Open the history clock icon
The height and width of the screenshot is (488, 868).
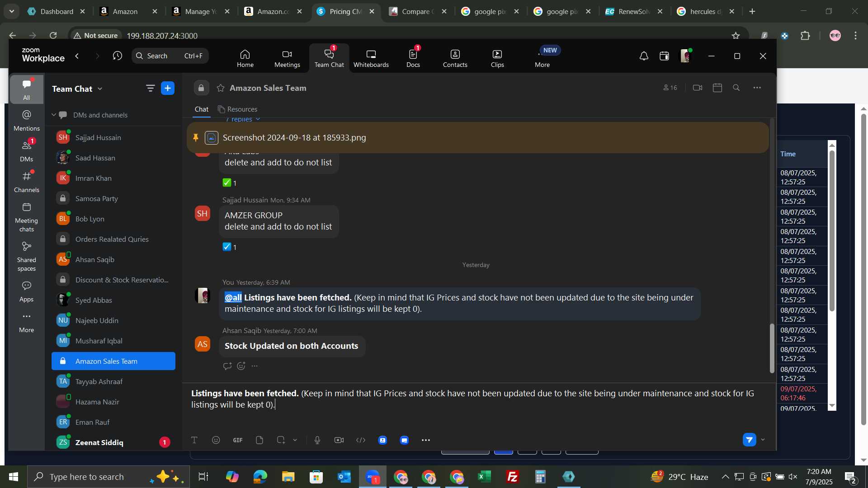[x=118, y=56]
